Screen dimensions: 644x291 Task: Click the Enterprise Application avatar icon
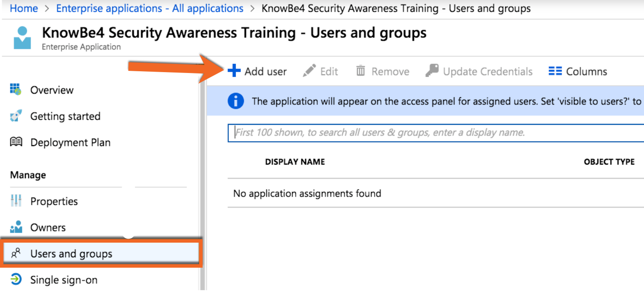coord(22,38)
